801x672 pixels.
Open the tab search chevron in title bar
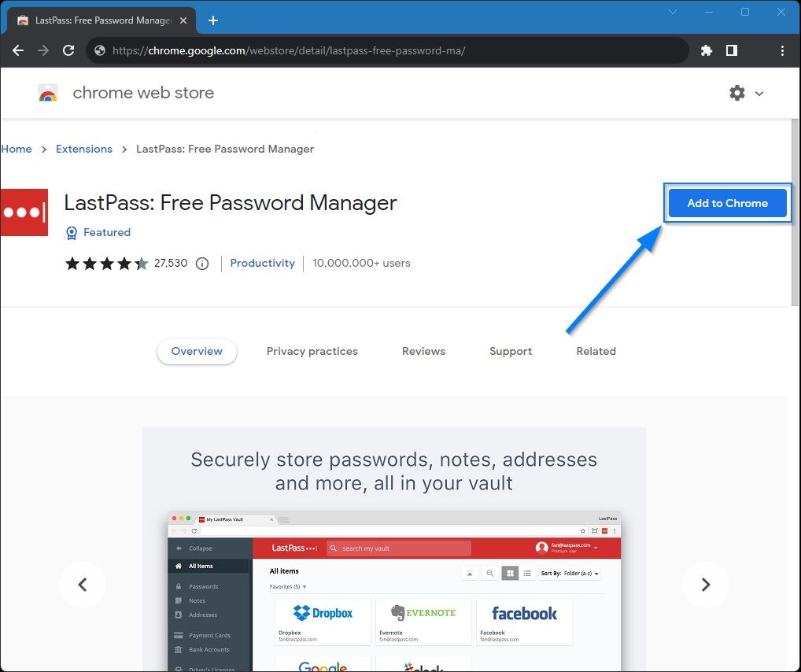(673, 13)
